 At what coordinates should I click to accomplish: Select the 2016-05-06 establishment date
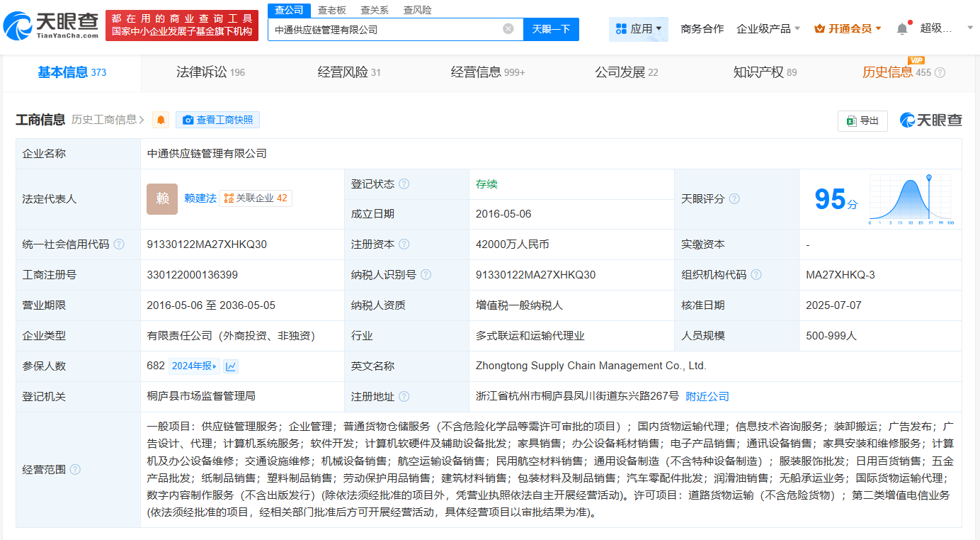click(x=503, y=214)
